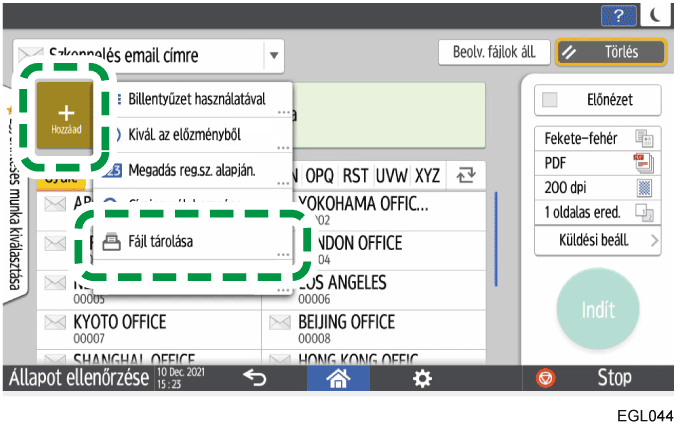Toggle the 1 oldalas eredeti setting

[597, 210]
